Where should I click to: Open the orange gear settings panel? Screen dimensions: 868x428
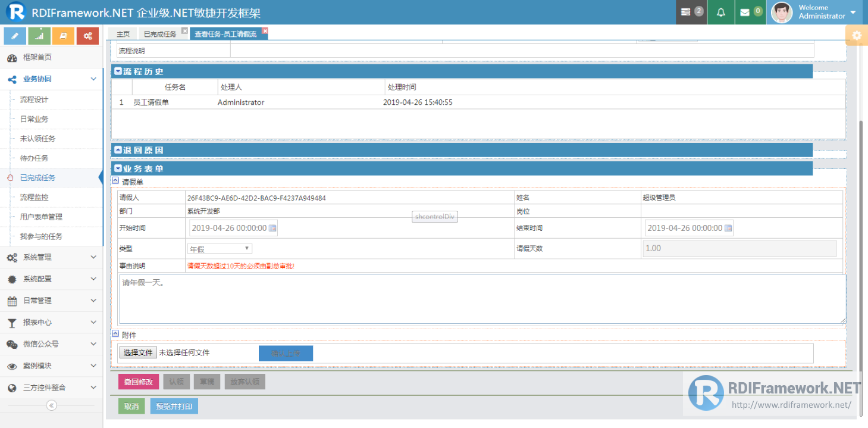pyautogui.click(x=857, y=35)
